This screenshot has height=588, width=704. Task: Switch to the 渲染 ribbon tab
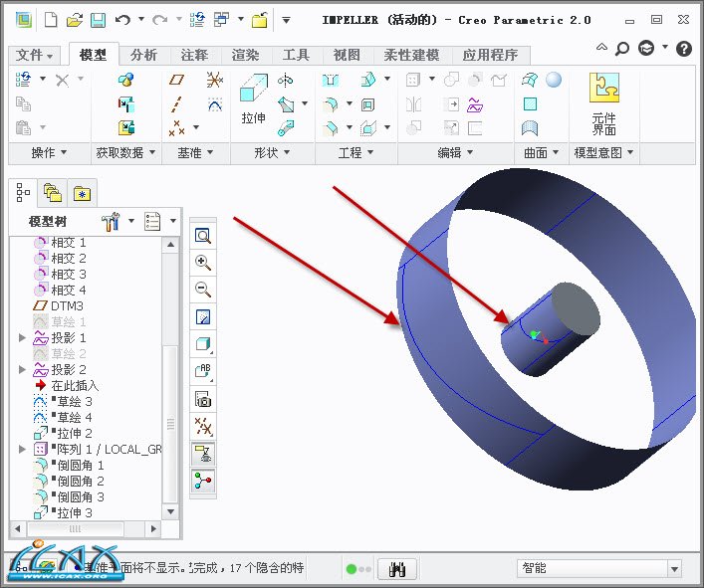(246, 55)
